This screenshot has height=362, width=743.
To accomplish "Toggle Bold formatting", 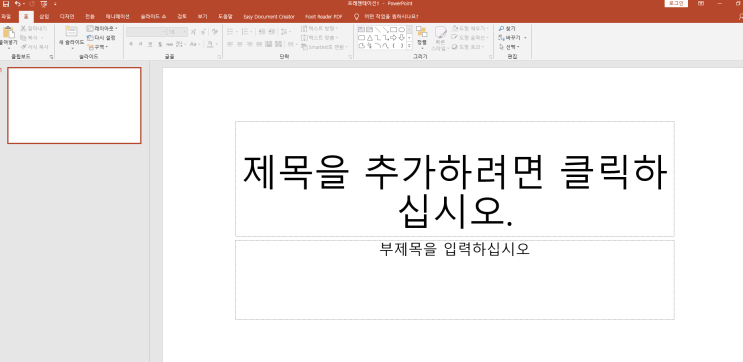I will (x=130, y=44).
